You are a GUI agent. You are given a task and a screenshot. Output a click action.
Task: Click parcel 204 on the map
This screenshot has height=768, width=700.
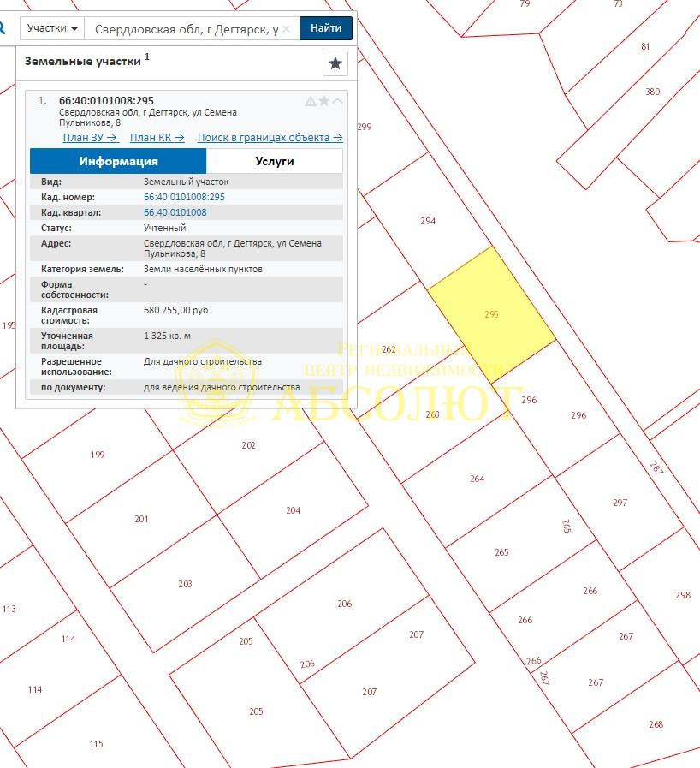click(x=294, y=510)
